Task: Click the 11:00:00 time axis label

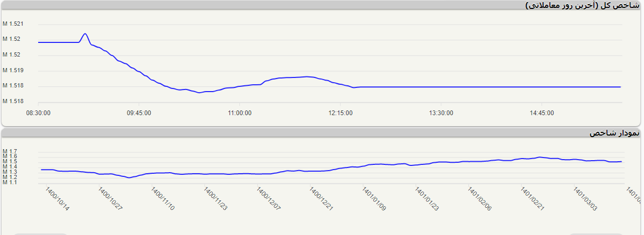Action: 239,113
